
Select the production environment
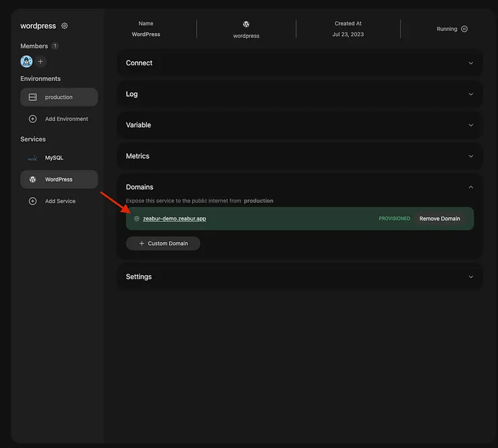59,97
